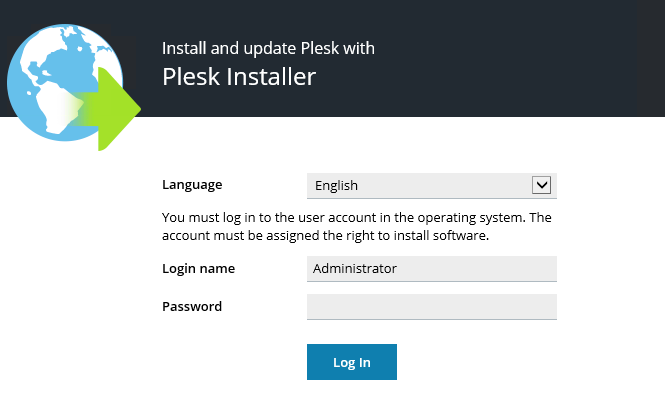Click the Plesk Installer globe logo

[72, 87]
